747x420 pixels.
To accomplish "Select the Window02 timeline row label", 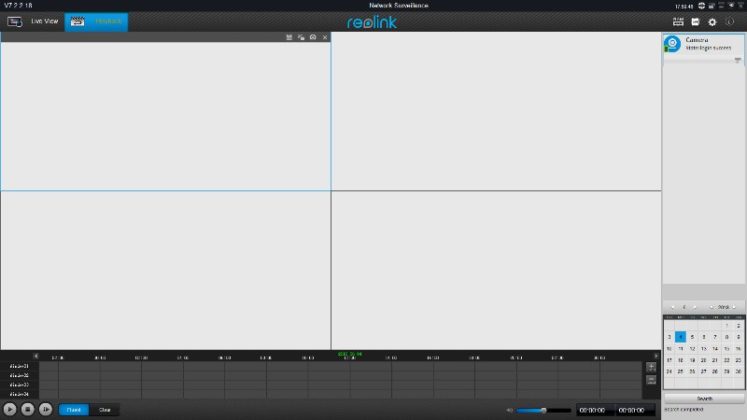I will [19, 375].
